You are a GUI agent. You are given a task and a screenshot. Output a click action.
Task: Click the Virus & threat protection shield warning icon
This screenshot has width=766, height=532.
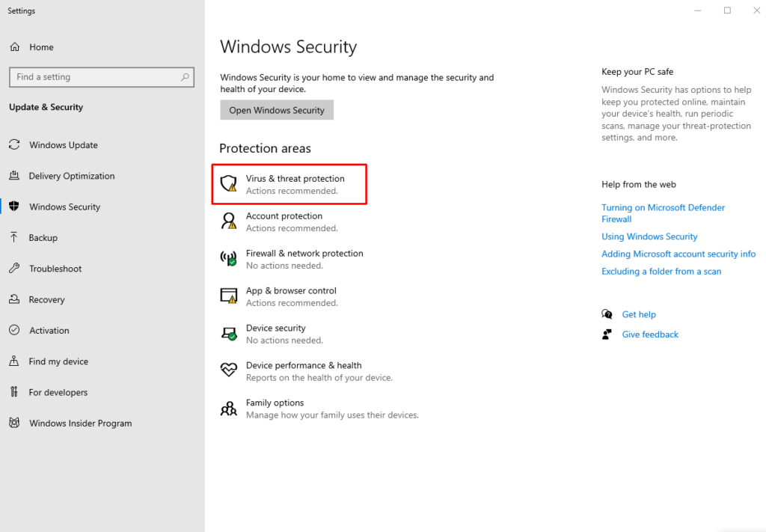click(x=229, y=183)
